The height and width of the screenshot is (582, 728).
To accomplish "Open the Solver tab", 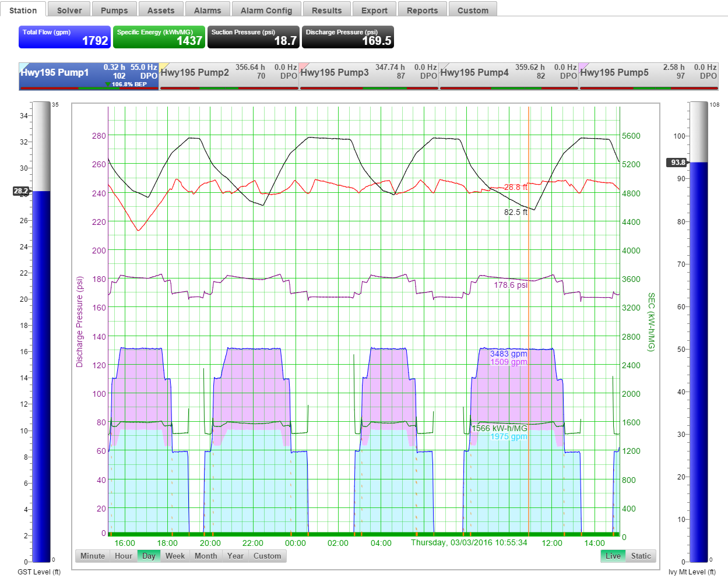I will 69,10.
